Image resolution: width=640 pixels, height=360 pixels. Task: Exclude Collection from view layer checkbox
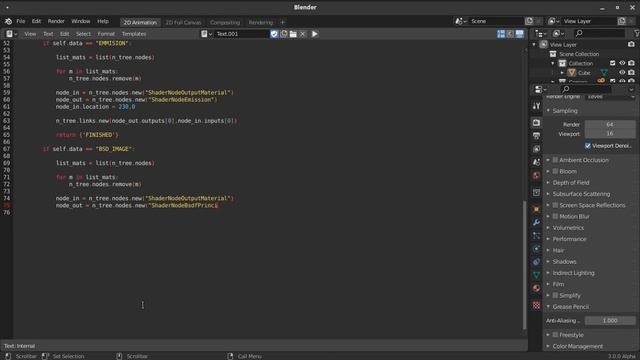(x=613, y=63)
